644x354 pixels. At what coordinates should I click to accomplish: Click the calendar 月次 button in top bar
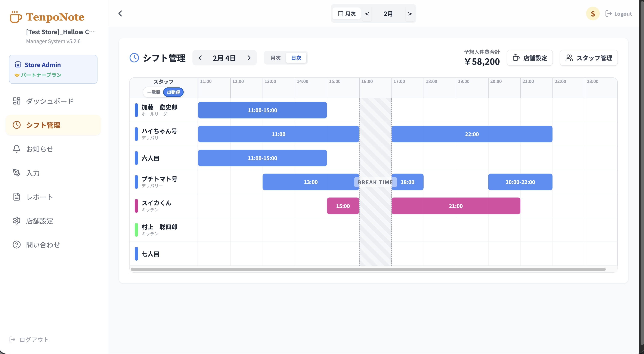click(x=347, y=13)
